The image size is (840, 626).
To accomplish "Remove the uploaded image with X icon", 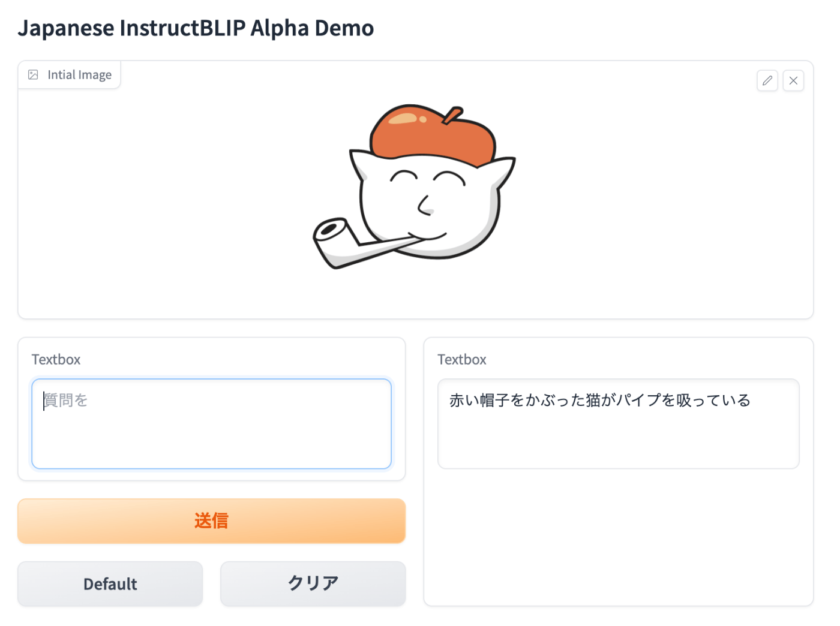I will tap(793, 80).
